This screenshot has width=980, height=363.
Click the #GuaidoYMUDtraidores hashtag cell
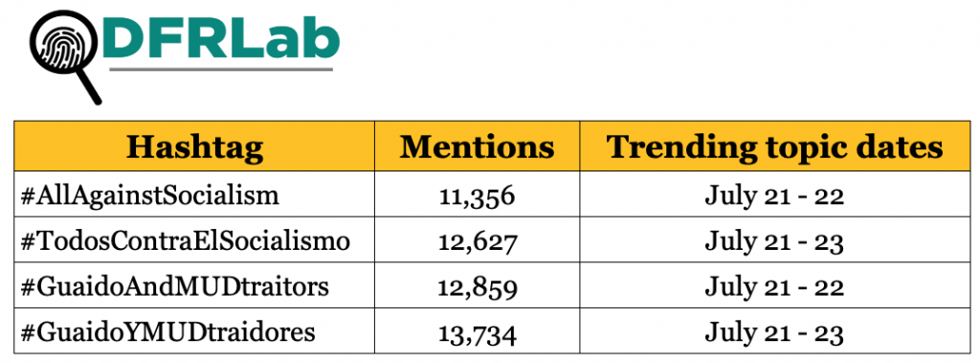(x=194, y=331)
